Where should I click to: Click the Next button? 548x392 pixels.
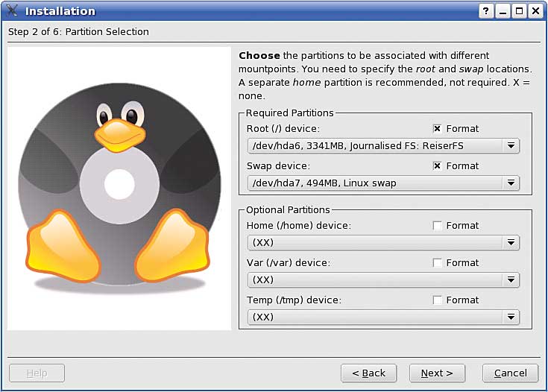coord(437,373)
